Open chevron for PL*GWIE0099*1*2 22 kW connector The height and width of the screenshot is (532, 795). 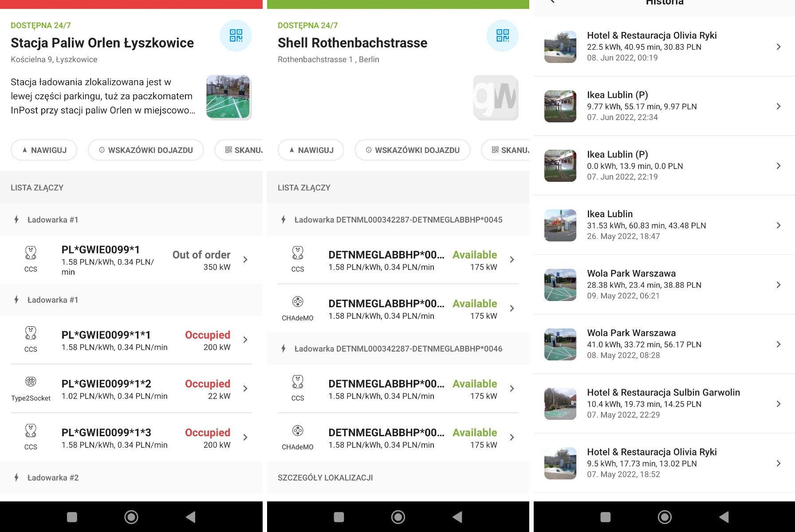click(245, 388)
